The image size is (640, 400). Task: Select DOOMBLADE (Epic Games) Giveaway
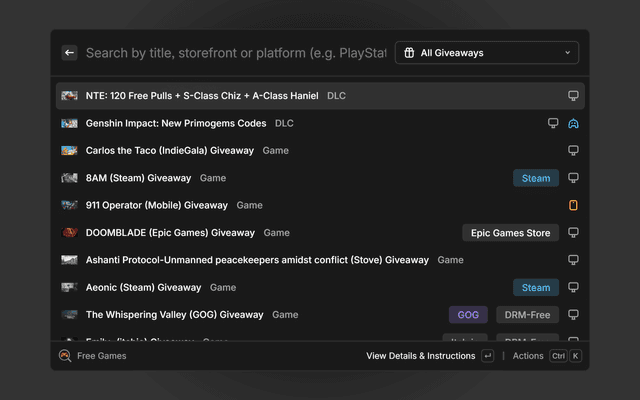320,233
